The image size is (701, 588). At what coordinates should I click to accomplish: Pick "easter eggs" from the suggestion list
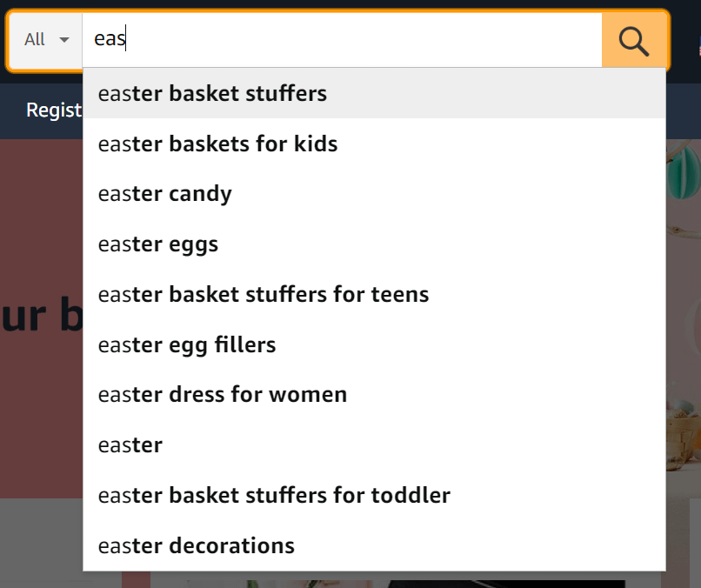(157, 244)
